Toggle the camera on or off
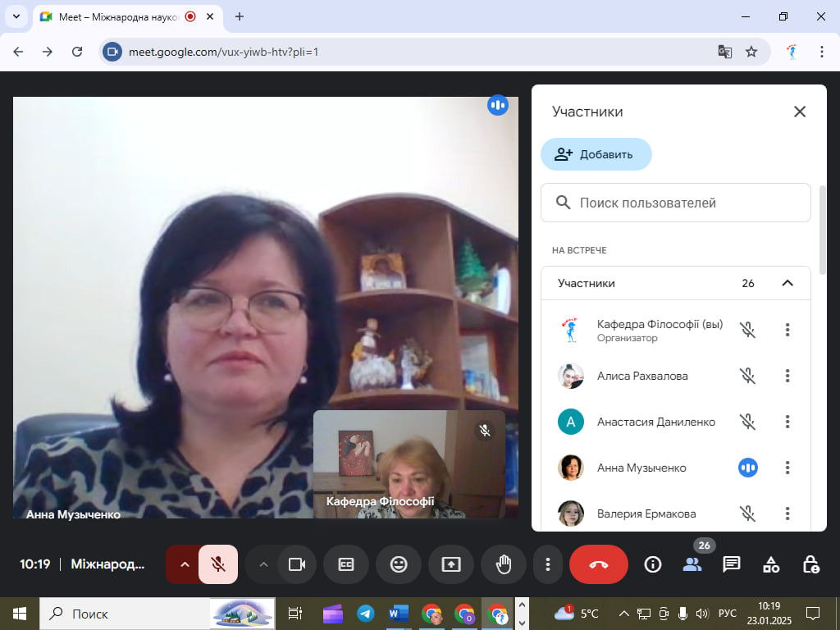 pos(297,564)
